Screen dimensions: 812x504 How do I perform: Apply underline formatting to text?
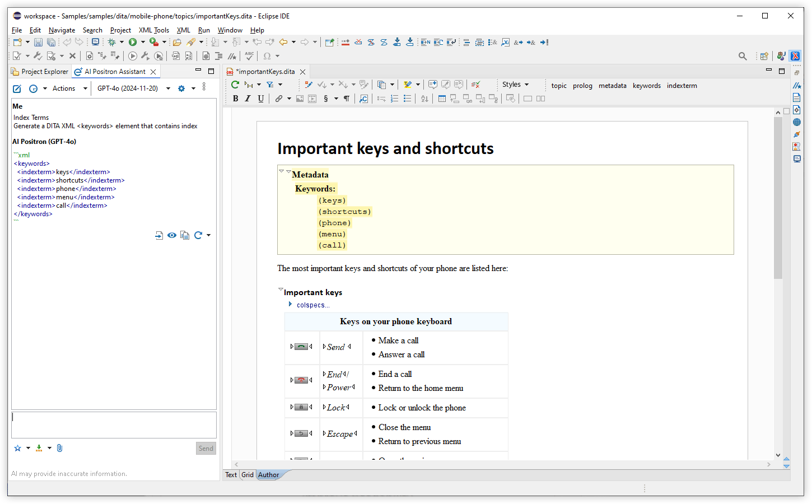pos(260,99)
